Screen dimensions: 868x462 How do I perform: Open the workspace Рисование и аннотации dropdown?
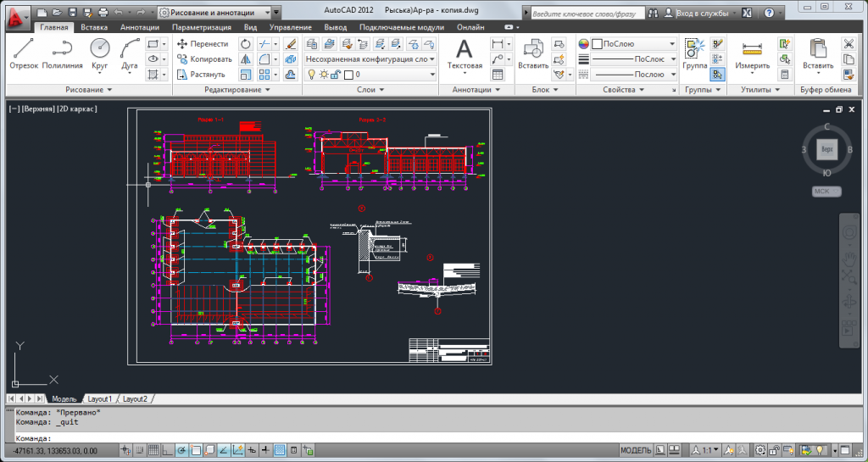pos(214,12)
